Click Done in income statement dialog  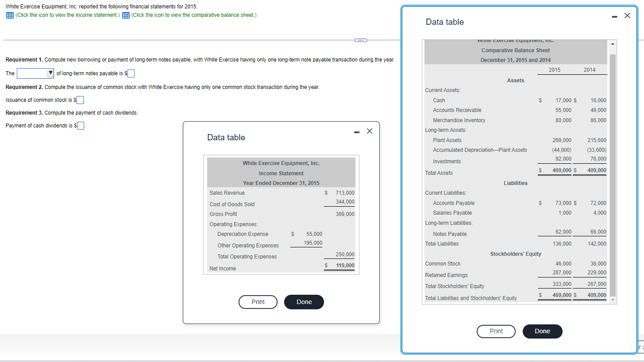click(304, 302)
